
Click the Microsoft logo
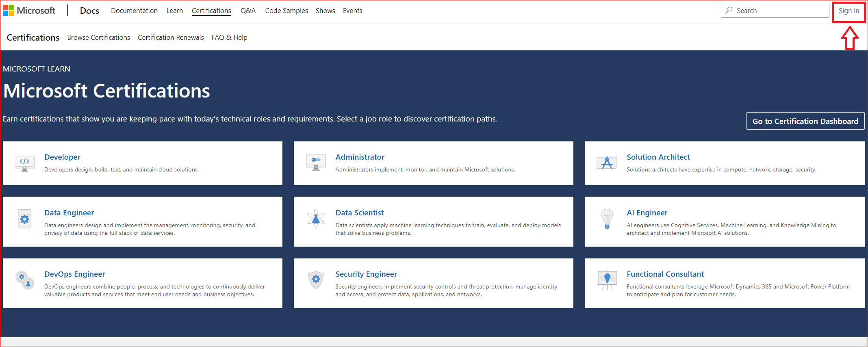click(29, 11)
